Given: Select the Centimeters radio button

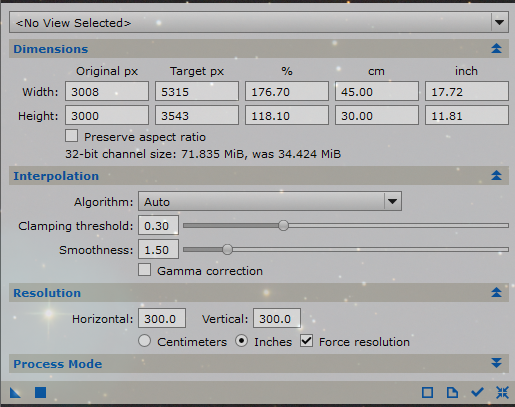Looking at the screenshot, I should point(145,341).
